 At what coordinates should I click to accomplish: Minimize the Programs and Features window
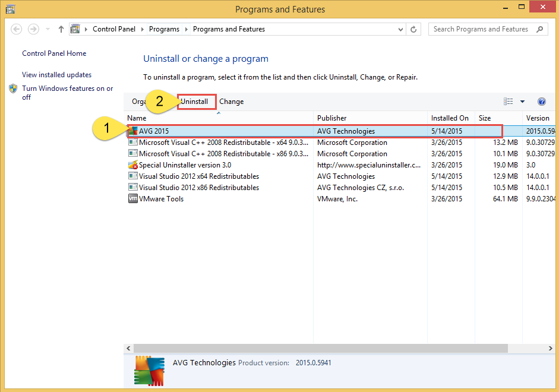coord(506,7)
